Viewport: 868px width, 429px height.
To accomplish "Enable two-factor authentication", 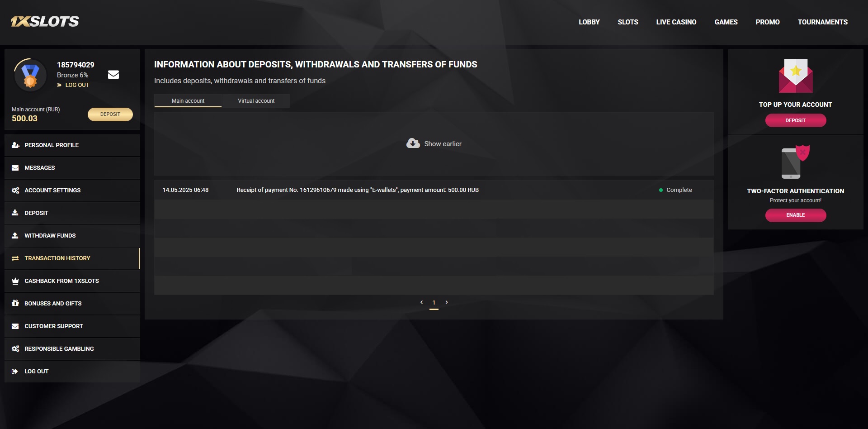I will coord(796,215).
